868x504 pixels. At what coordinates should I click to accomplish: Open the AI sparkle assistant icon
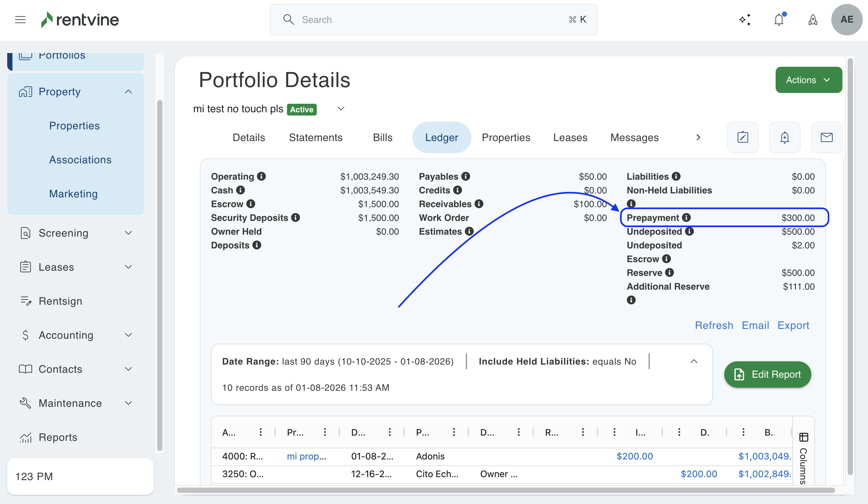coord(745,20)
